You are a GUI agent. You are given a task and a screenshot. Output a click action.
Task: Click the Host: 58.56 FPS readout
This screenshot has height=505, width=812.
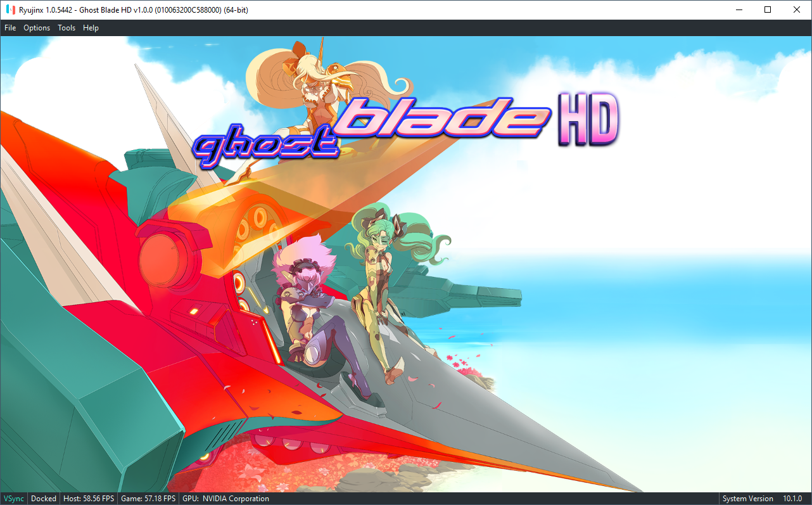pyautogui.click(x=88, y=499)
